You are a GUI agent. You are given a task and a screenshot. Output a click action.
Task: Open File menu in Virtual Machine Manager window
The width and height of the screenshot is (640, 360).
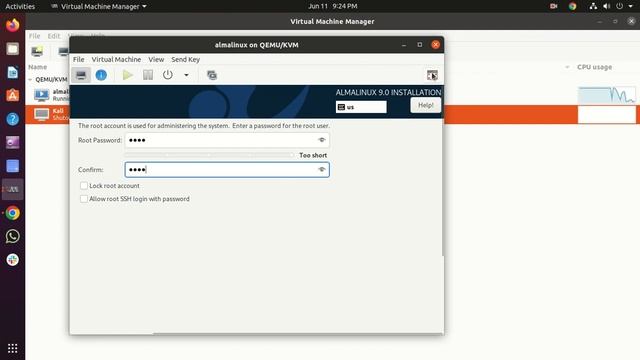(34, 36)
